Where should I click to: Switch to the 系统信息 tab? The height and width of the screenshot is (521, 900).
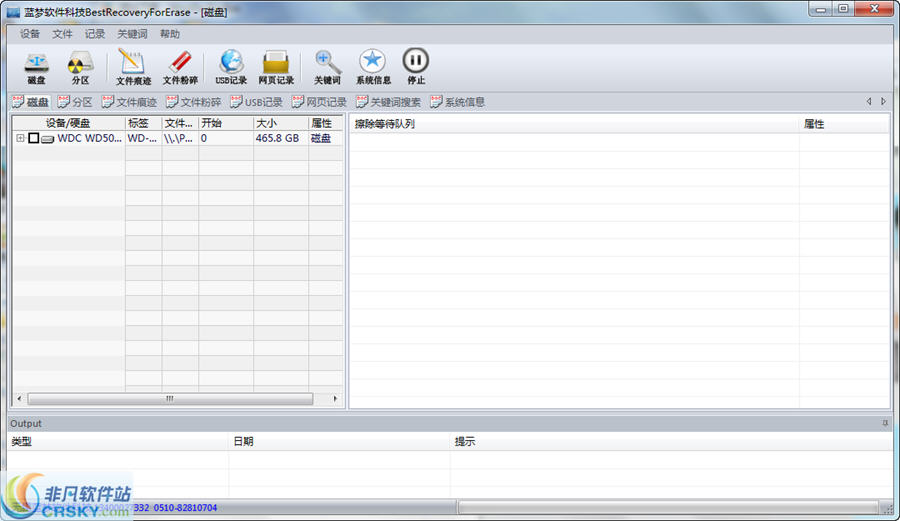click(457, 102)
